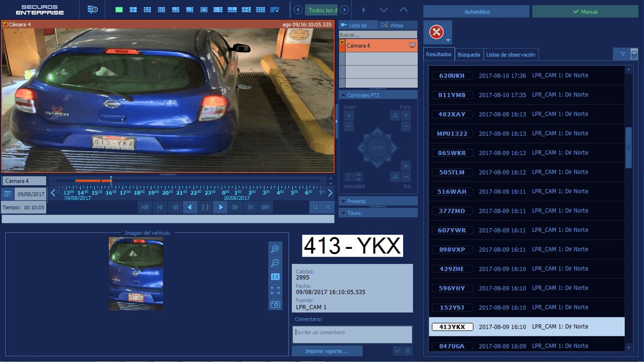Viewport: 644px width, 362px height.
Task: Click the Buscar camera search field
Action: [x=378, y=35]
